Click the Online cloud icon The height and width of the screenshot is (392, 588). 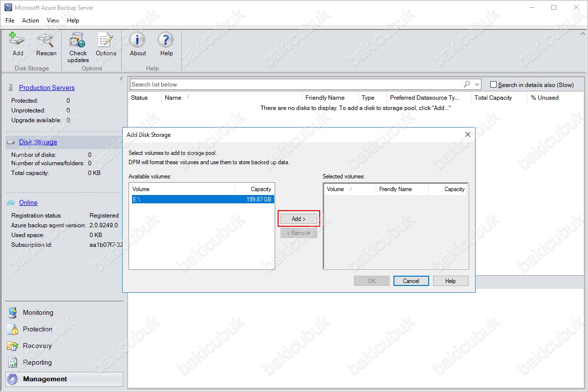11,203
